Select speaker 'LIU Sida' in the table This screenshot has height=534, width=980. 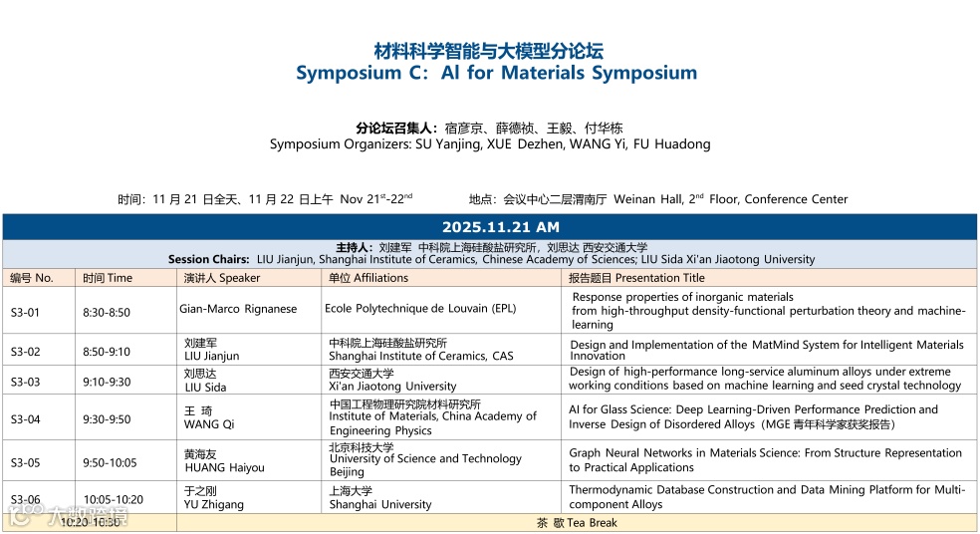pos(205,388)
